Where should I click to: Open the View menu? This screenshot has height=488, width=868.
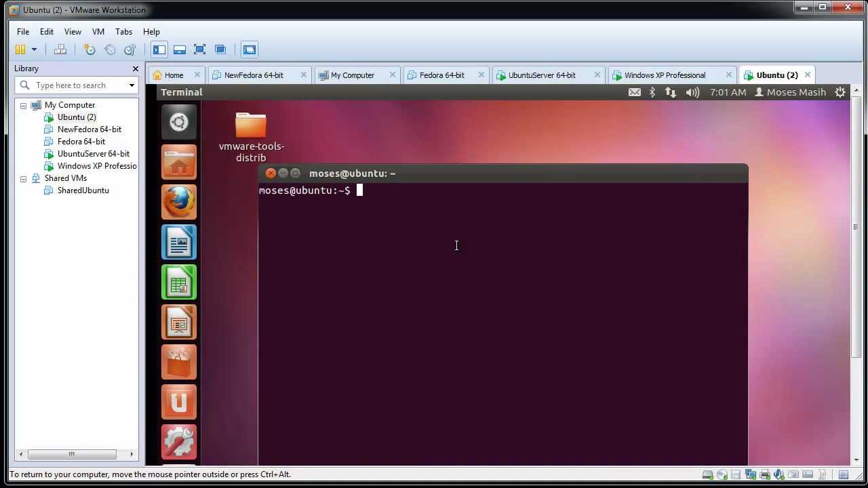[73, 32]
